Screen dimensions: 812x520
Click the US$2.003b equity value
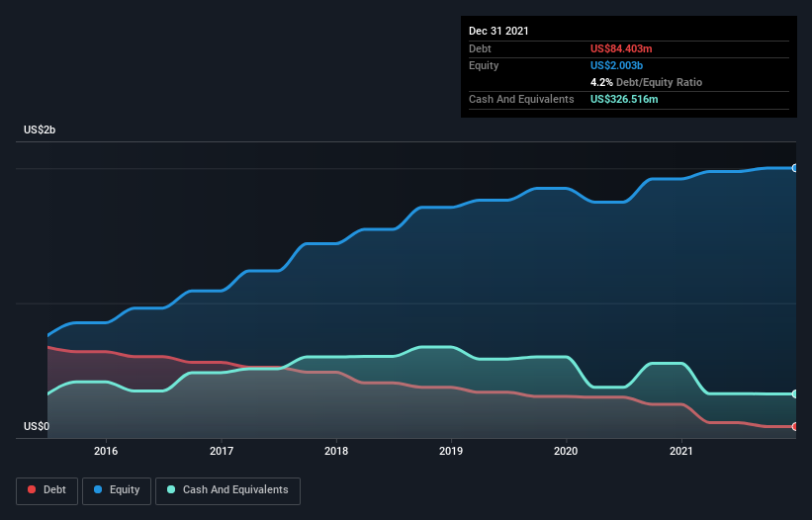(616, 65)
